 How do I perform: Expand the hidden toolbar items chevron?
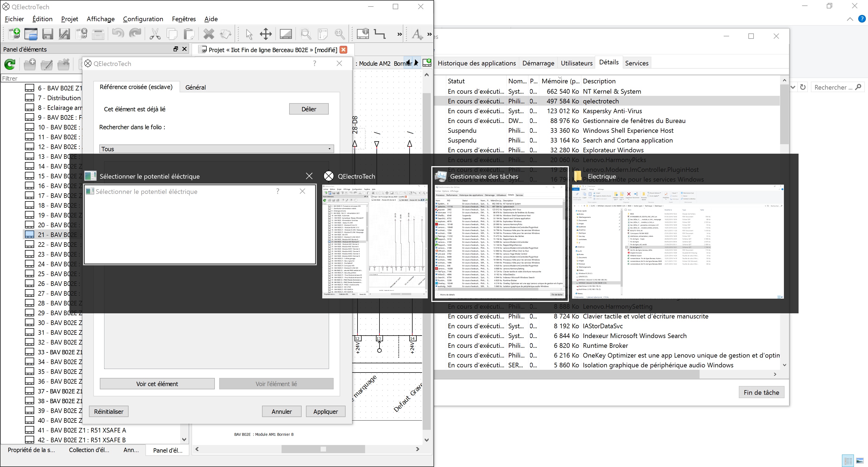(x=399, y=34)
